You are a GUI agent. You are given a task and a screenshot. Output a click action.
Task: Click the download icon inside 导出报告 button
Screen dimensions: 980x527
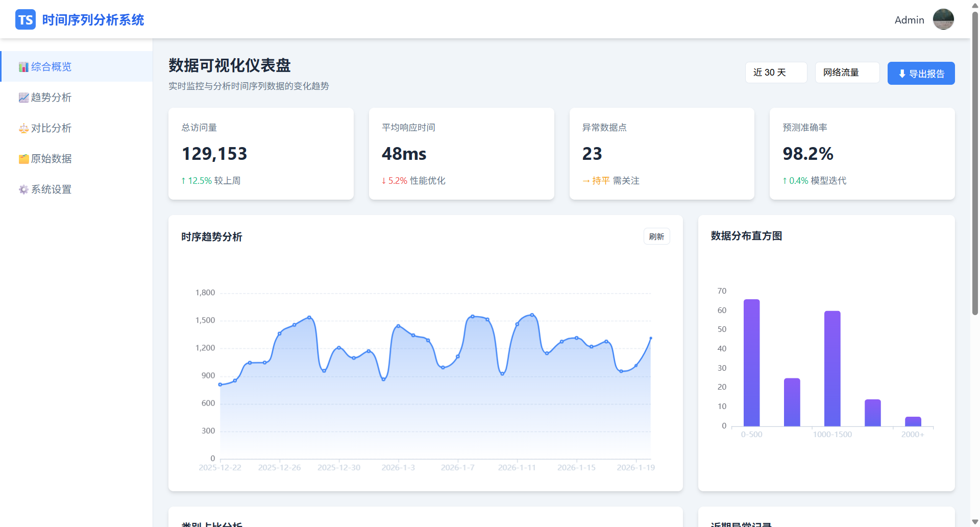pos(901,73)
